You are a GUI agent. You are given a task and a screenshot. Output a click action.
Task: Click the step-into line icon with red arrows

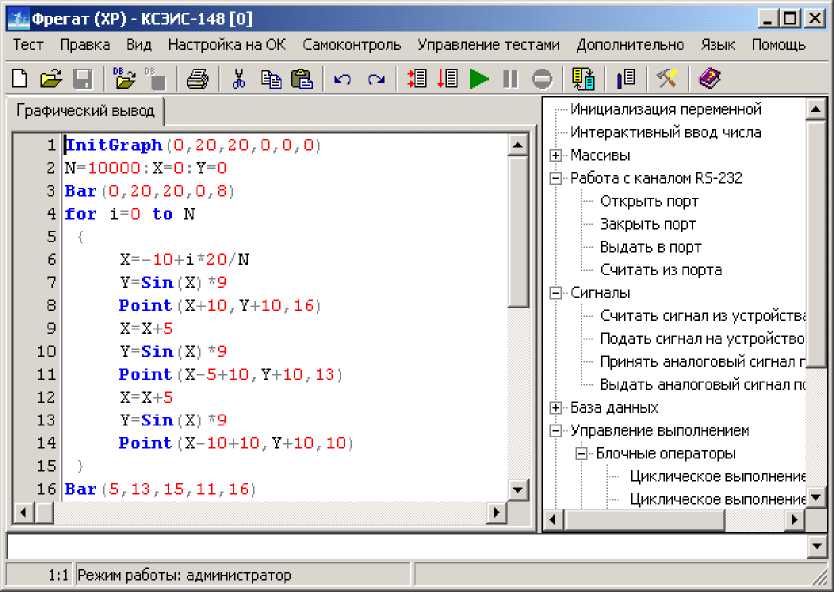tap(416, 79)
